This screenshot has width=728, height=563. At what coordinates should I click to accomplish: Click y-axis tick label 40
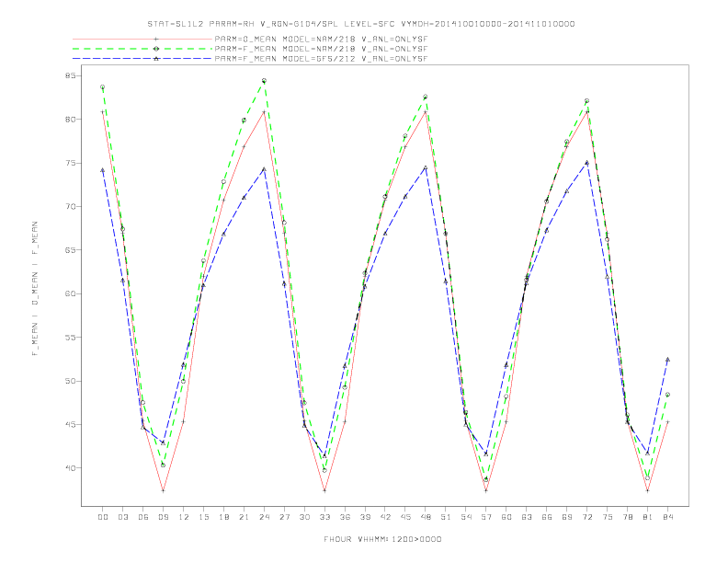[70, 467]
